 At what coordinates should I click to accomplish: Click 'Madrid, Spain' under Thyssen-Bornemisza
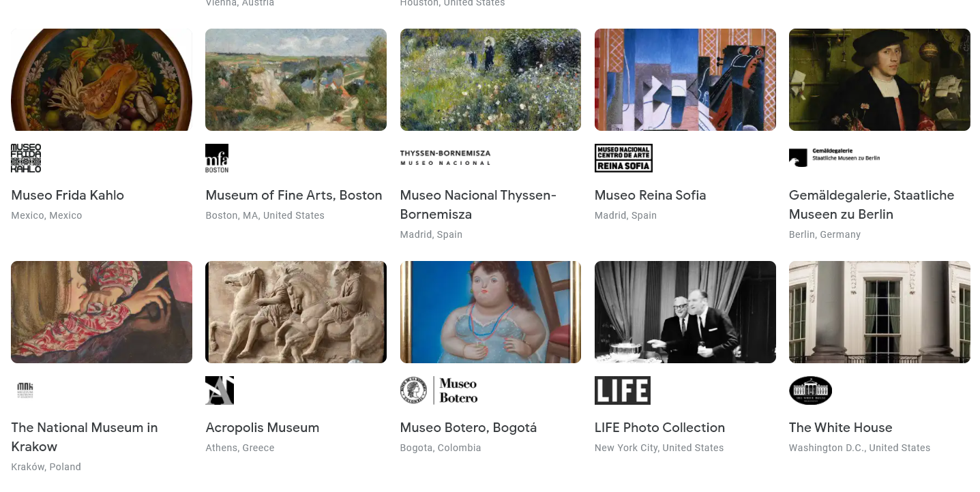[431, 234]
